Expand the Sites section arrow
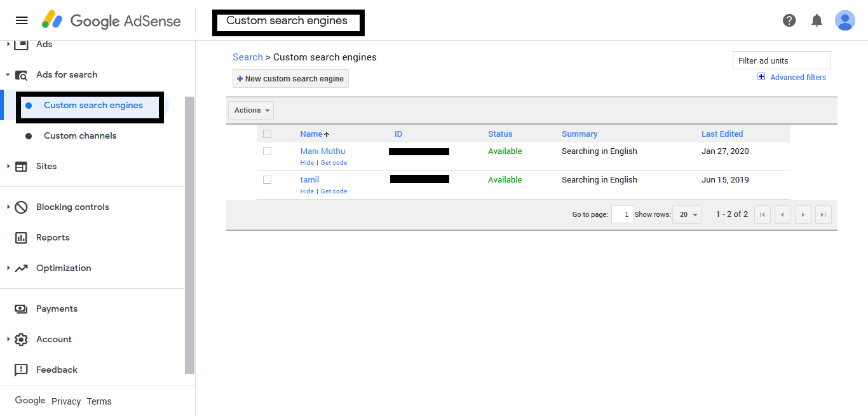Screen dimensions: 868x416 pyautogui.click(x=8, y=167)
